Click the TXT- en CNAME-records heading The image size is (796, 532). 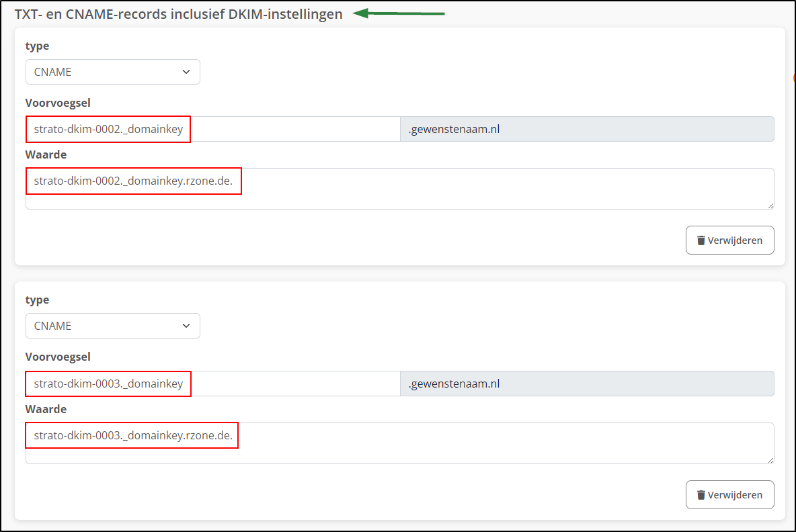(x=178, y=14)
